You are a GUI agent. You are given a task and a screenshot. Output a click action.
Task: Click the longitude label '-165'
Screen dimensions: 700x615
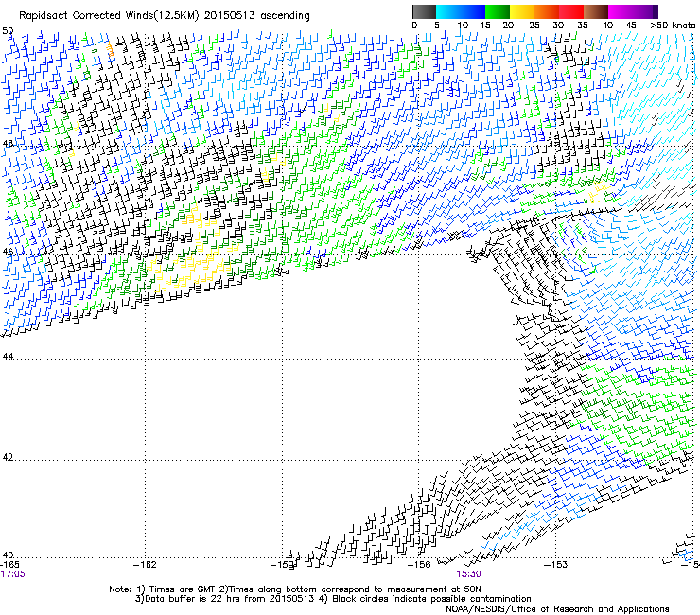click(9, 565)
